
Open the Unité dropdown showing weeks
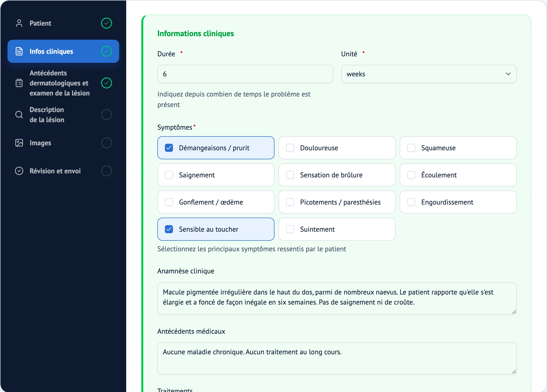(x=429, y=74)
